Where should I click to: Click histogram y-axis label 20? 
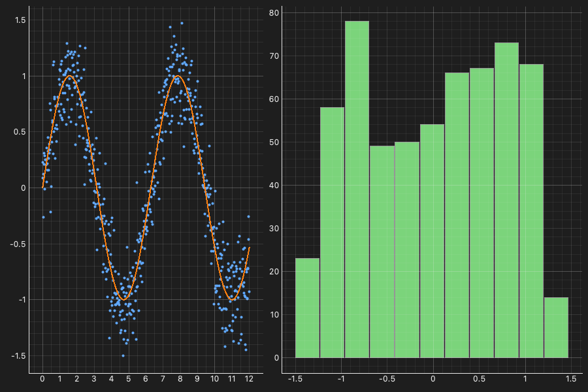tap(274, 272)
